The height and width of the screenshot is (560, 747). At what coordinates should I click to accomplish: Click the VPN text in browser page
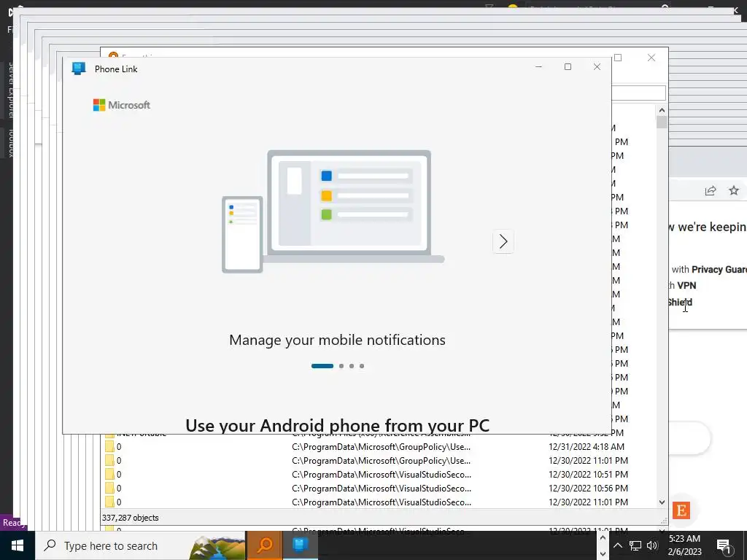pos(686,285)
